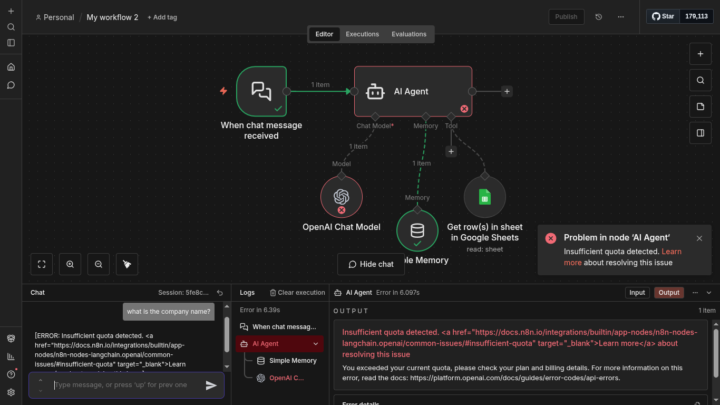Zoom out on the canvas

[x=98, y=264]
